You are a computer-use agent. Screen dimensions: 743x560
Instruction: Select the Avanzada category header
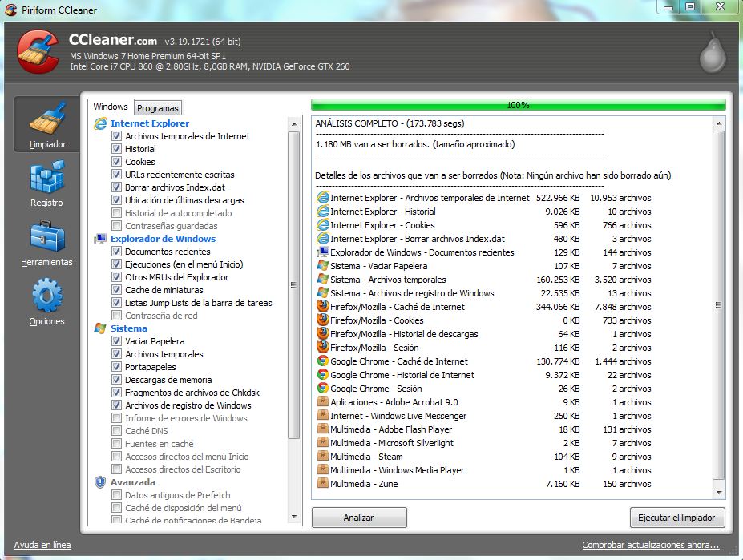(133, 482)
